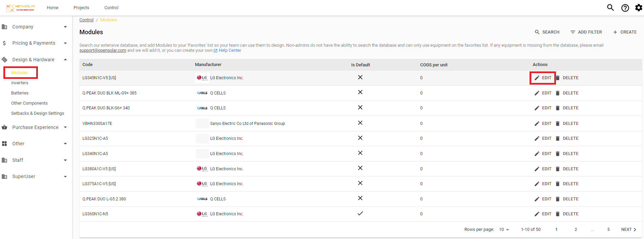Edit the LG360N1C-N5 module
Image resolution: width=644 pixels, height=239 pixels.
(543, 214)
